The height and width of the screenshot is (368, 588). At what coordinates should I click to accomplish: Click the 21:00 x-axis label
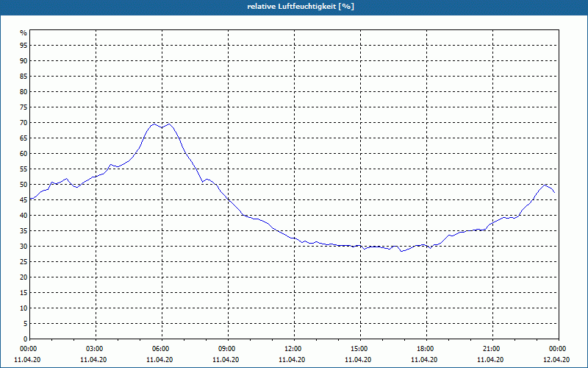tap(491, 349)
